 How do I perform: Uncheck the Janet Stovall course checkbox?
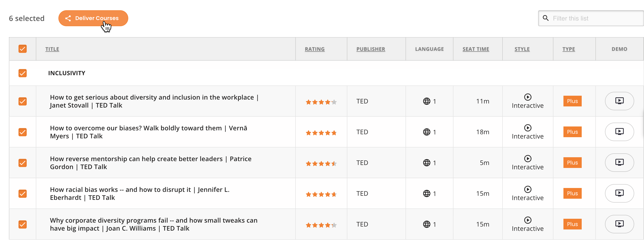(23, 101)
